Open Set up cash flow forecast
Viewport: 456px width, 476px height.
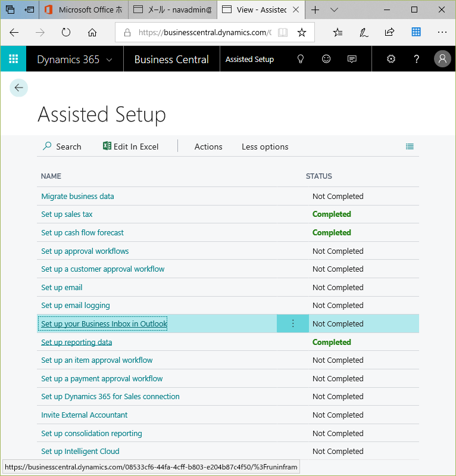pyautogui.click(x=83, y=232)
